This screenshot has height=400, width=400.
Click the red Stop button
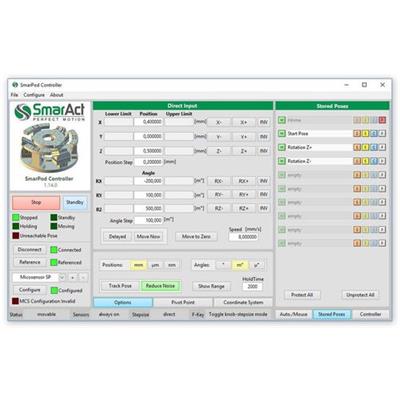click(36, 202)
